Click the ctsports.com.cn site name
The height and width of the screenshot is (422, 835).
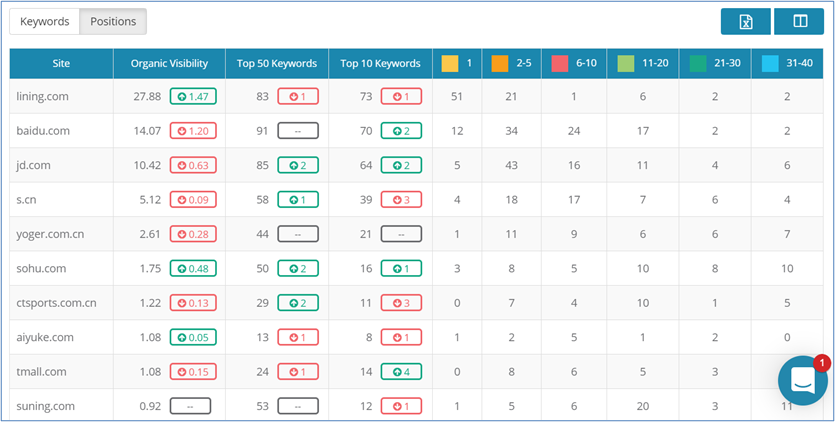coord(56,303)
